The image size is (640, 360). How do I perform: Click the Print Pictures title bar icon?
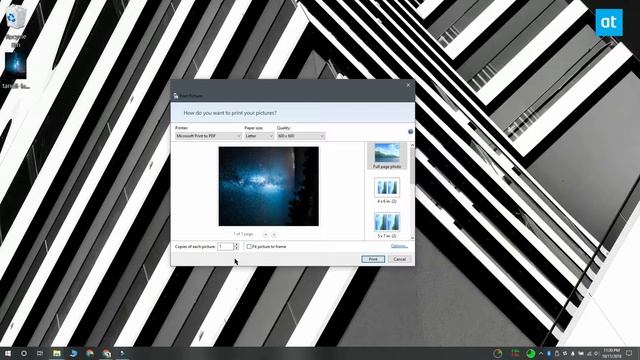pyautogui.click(x=176, y=96)
